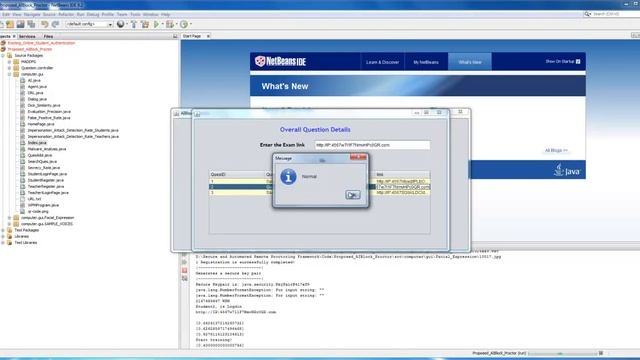Expand the first package under Source Packages
The image size is (640, 360).
pos(10,62)
